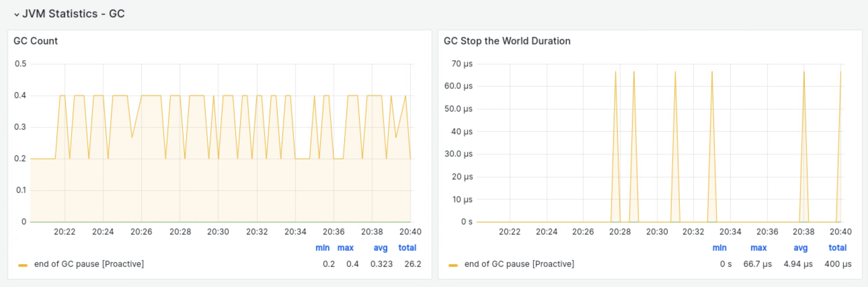Sort Stop the World legend by max
This screenshot has height=287, width=868.
[x=758, y=248]
